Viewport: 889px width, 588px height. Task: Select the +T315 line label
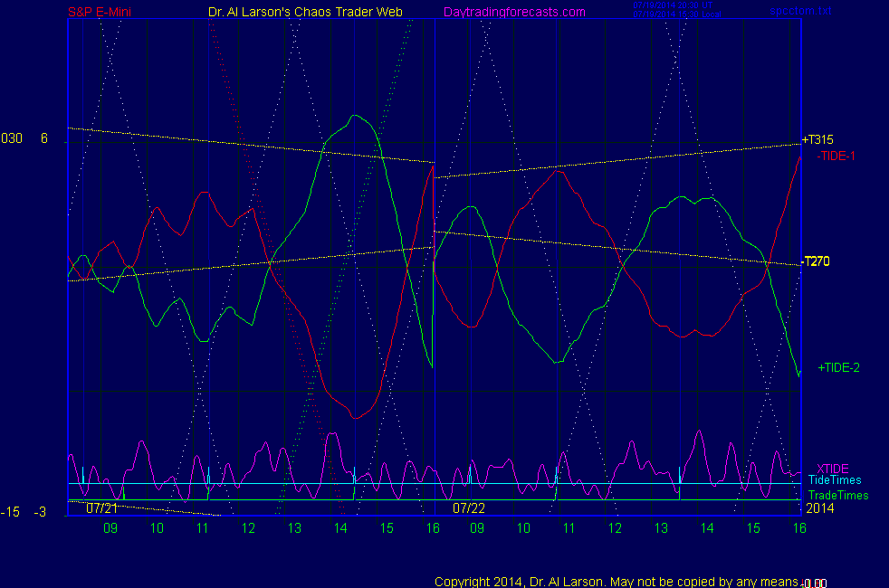coord(817,139)
